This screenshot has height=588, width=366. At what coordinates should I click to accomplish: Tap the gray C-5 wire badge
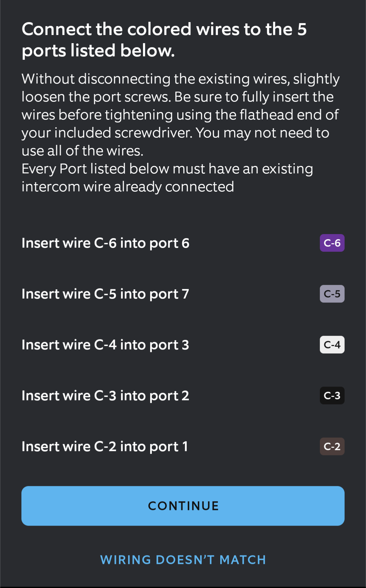(x=332, y=294)
